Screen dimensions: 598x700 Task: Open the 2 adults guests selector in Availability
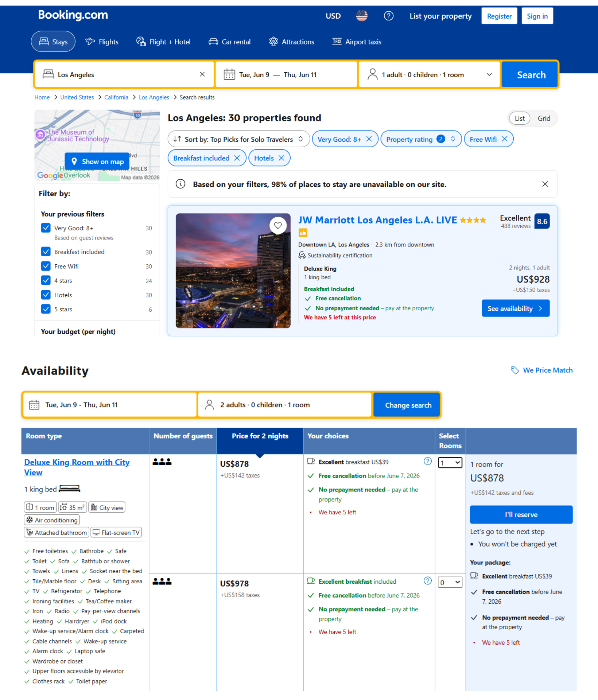point(284,405)
